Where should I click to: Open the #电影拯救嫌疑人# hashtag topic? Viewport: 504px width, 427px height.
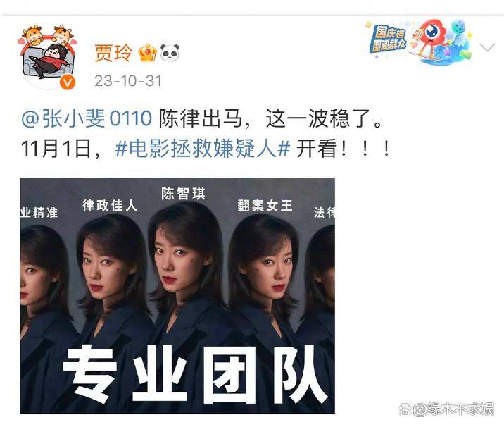tap(203, 149)
